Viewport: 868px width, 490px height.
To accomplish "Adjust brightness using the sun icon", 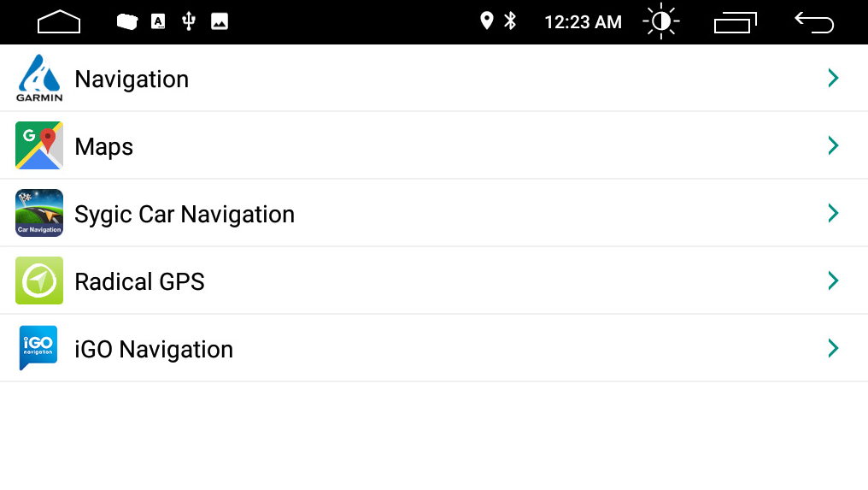I will (x=661, y=21).
